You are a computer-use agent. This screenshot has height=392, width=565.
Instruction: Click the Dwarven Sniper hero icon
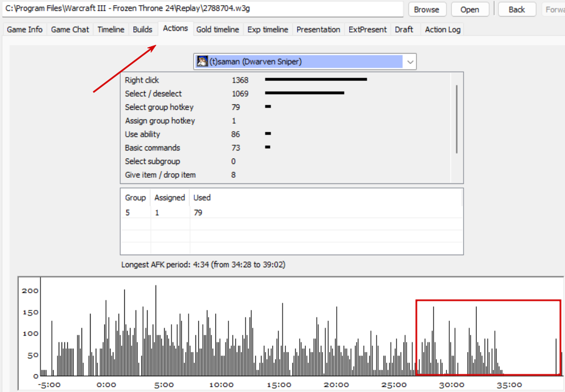click(203, 62)
